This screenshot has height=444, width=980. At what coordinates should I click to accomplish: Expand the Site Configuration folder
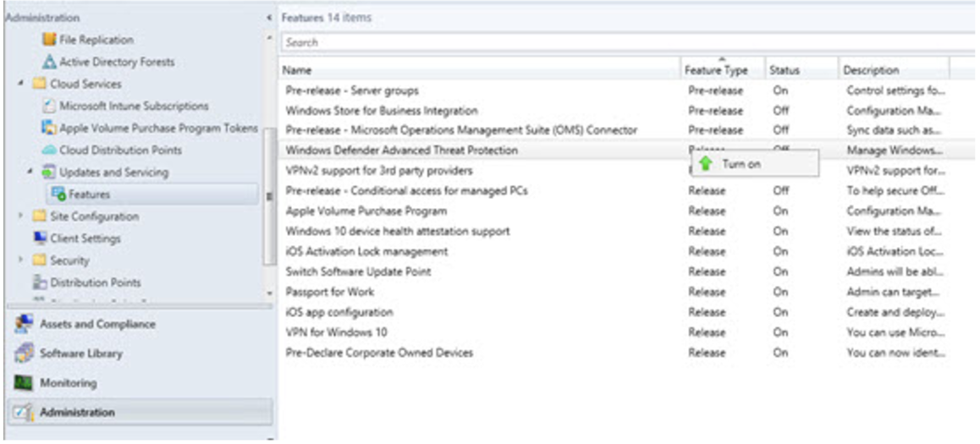tap(19, 217)
